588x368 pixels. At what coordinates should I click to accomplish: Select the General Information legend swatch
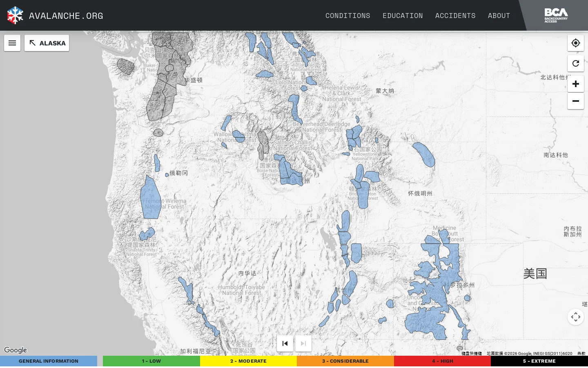coord(49,361)
